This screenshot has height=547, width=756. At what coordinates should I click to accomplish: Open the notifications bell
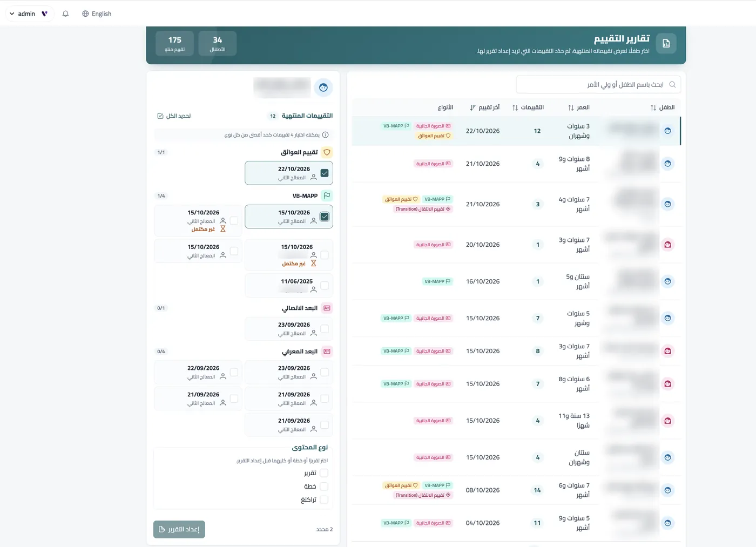pos(65,14)
